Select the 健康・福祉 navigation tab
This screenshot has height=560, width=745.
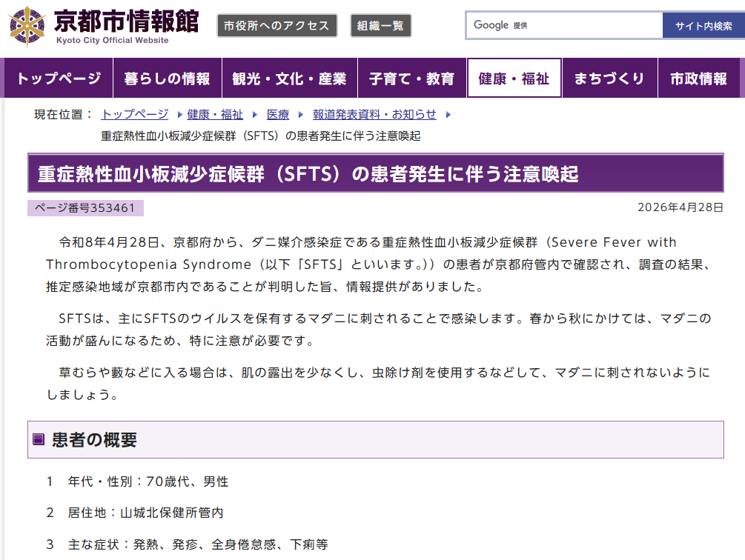(x=514, y=79)
